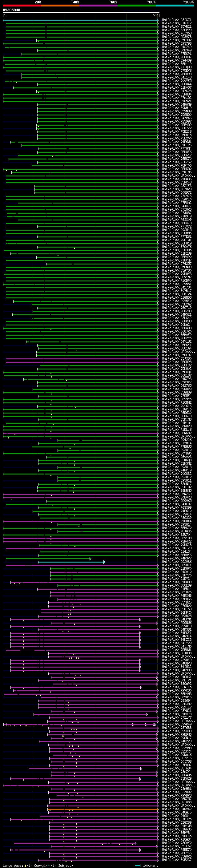
Task: Select hit UniRef100_B3LPP9
Action: click(x=176, y=30)
